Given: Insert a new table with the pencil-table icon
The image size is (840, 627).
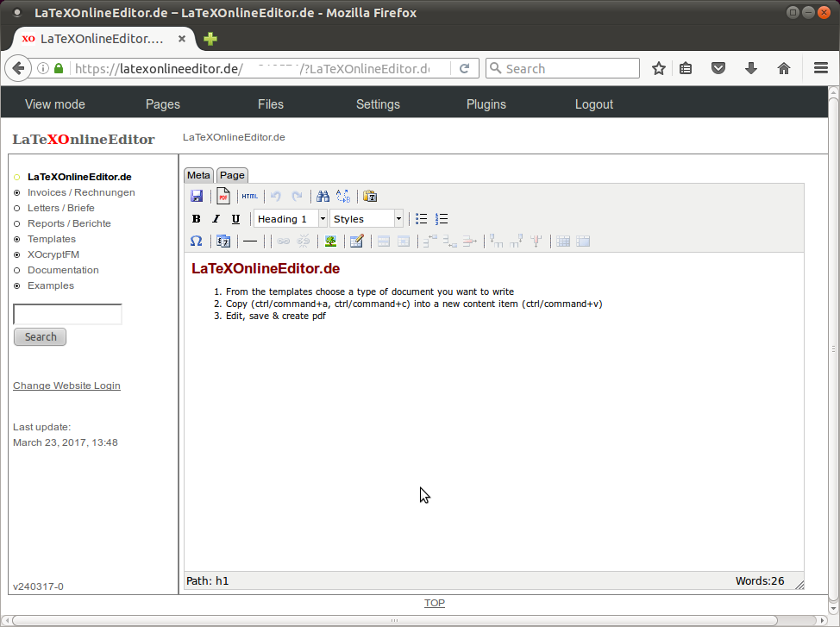Looking at the screenshot, I should [357, 241].
